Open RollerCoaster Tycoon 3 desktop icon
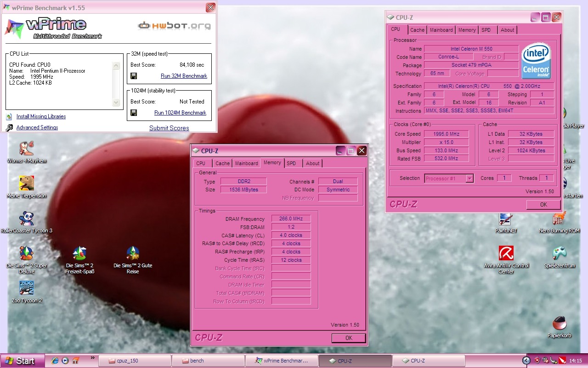This screenshot has width=588, height=368. 27,218
